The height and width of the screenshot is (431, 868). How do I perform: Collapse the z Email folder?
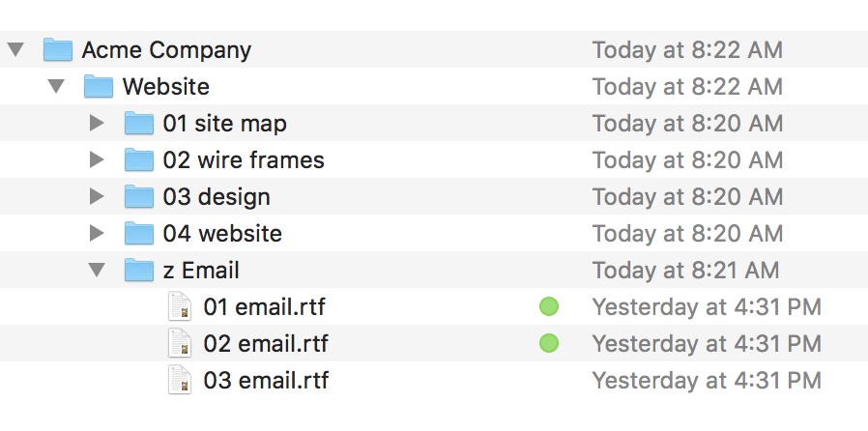pos(97,271)
